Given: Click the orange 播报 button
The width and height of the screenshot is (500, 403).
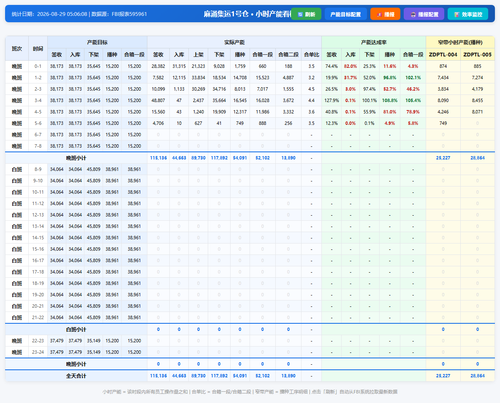Looking at the screenshot, I should coord(385,14).
